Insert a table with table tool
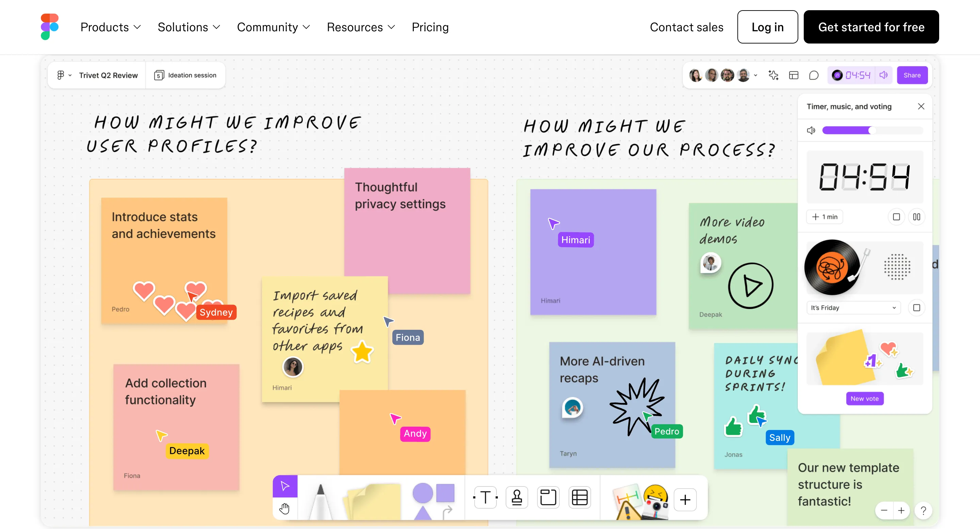Screen dimensions: 980x529 click(x=580, y=497)
